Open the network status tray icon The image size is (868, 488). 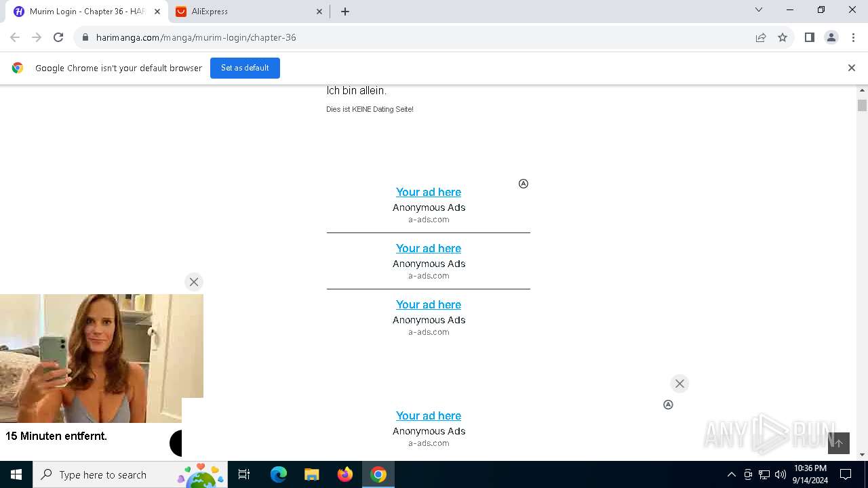(x=764, y=474)
